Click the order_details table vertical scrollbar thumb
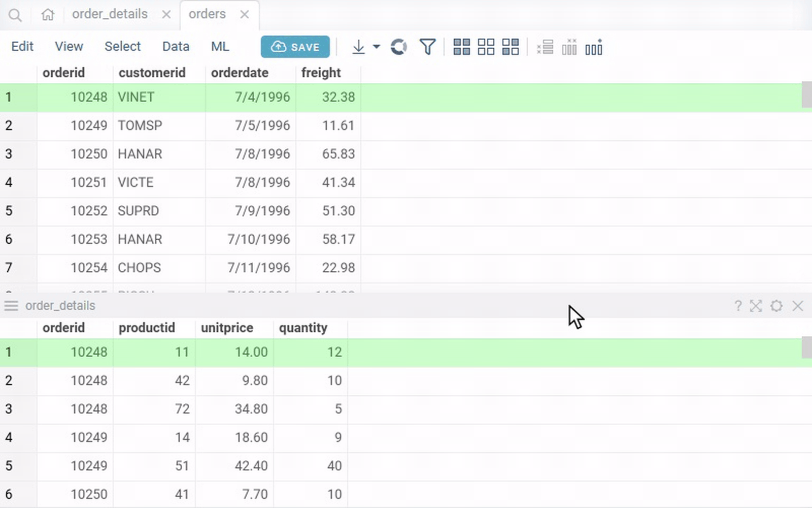This screenshot has height=508, width=812. [806, 347]
